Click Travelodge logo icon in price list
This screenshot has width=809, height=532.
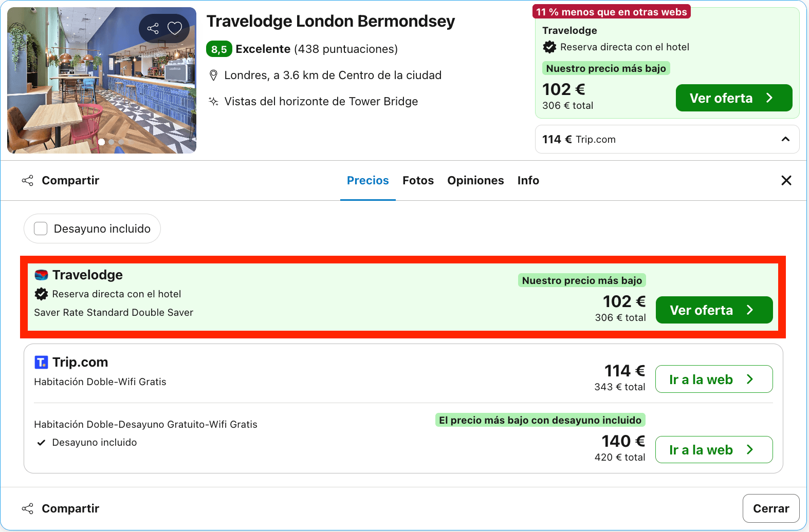pyautogui.click(x=41, y=275)
